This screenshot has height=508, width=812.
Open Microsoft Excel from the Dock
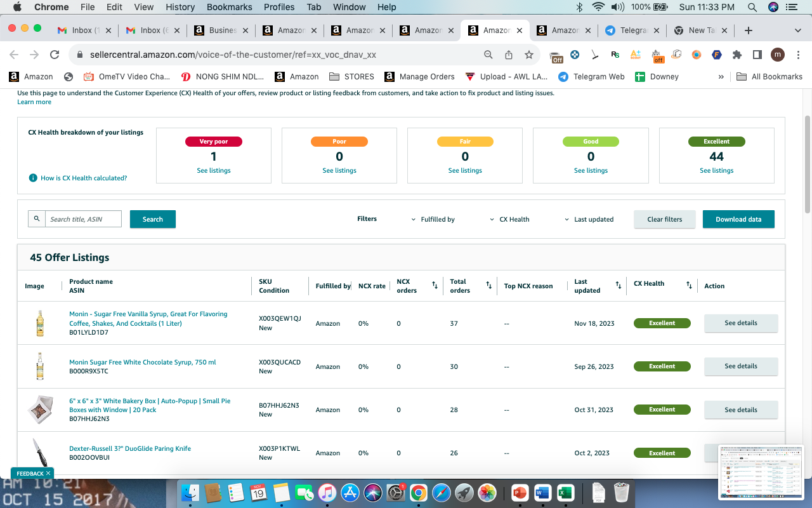[x=565, y=493]
